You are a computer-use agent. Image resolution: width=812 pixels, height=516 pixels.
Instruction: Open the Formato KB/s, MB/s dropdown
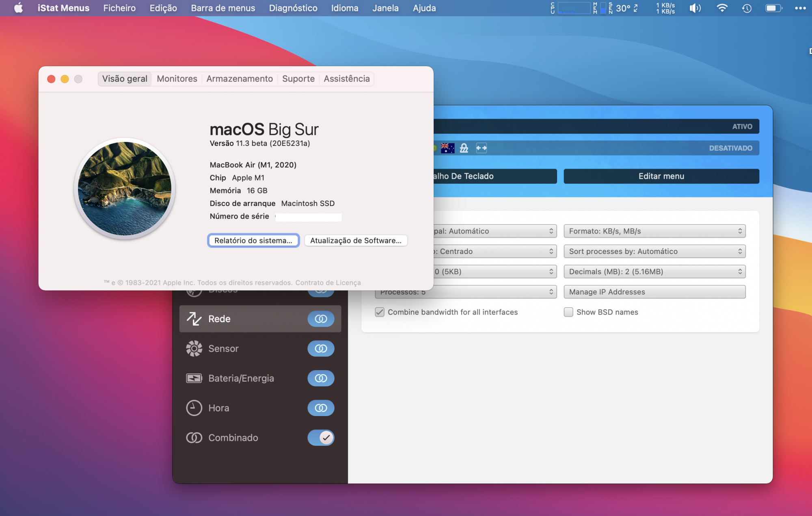(654, 231)
